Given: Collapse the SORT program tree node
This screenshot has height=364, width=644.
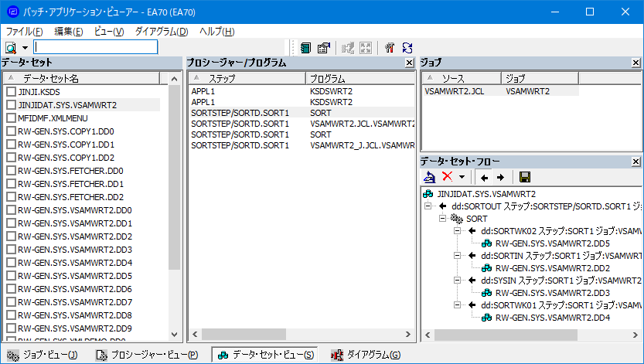Looking at the screenshot, I should 442,218.
